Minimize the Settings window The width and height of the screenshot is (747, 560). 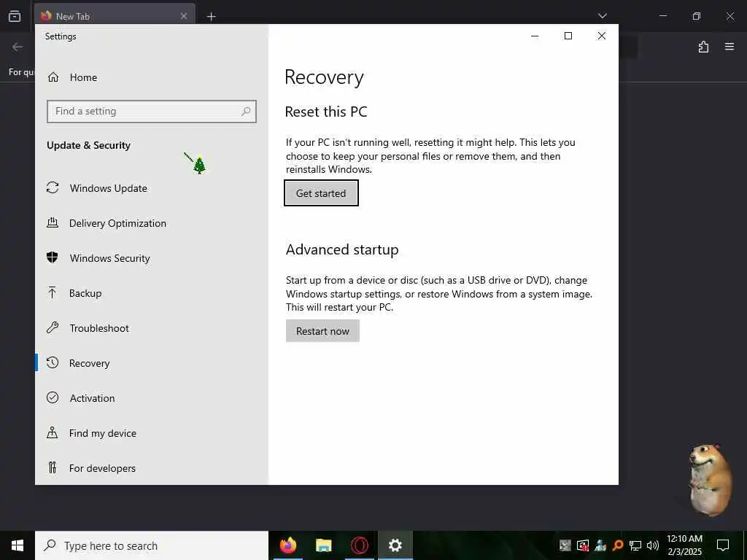click(x=535, y=36)
